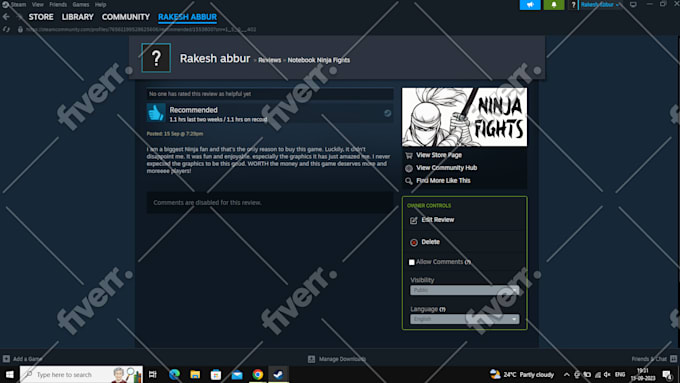Switch to the COMMUNITY tab
The image size is (680, 383).
pos(126,17)
